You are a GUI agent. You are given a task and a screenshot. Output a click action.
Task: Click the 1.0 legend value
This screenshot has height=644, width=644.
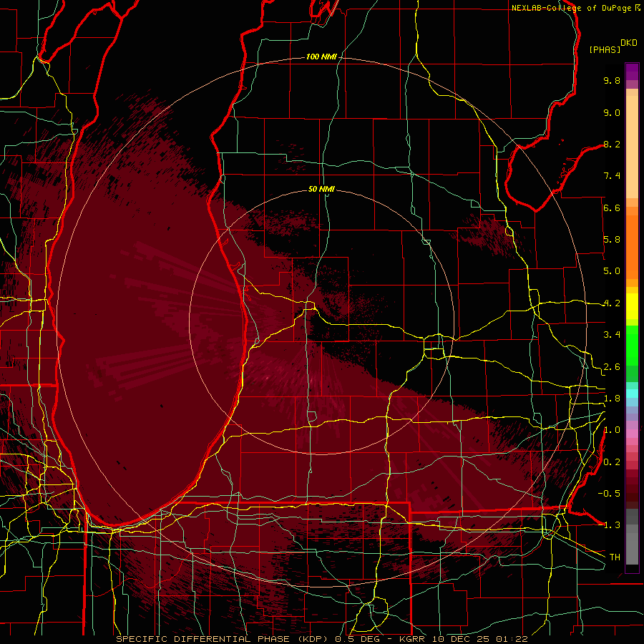click(x=612, y=430)
